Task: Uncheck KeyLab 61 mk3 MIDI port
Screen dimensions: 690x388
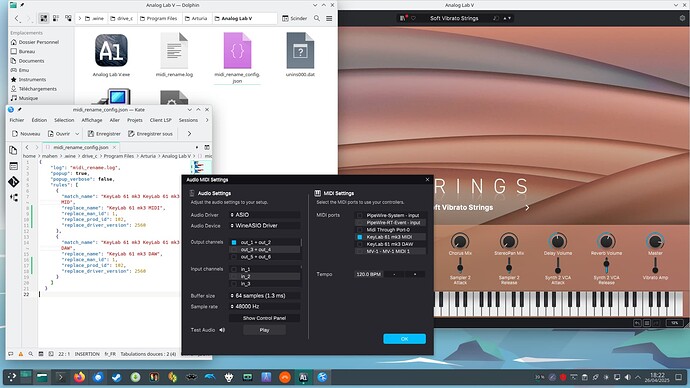Action: (360, 237)
